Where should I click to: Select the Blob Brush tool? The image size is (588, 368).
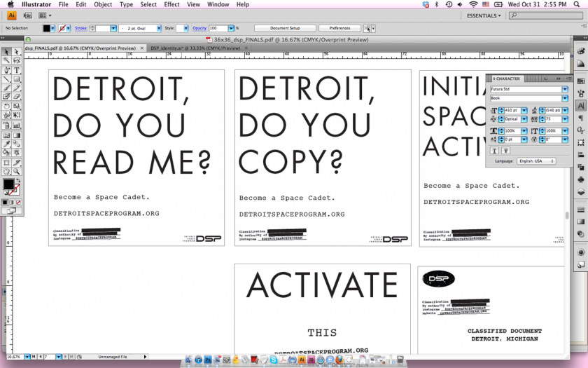pyautogui.click(x=6, y=96)
